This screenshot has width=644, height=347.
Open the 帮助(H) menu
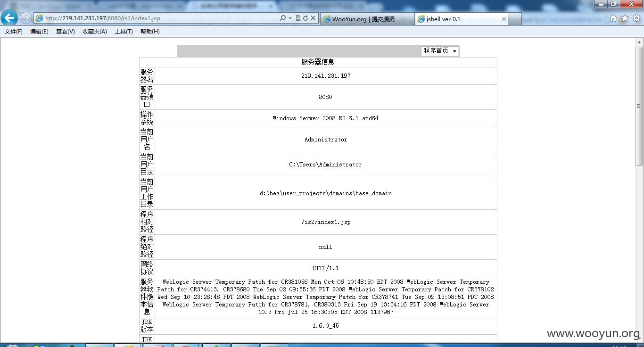(150, 32)
